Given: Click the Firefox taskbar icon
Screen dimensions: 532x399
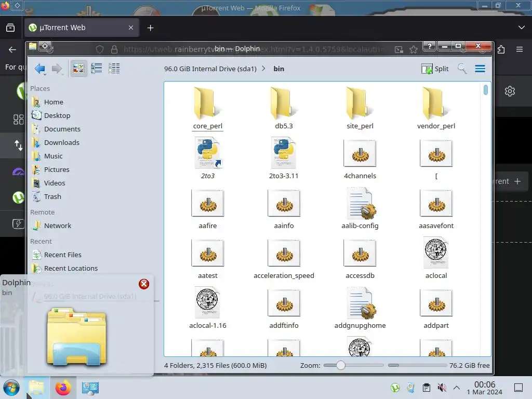Looking at the screenshot, I should (x=63, y=388).
